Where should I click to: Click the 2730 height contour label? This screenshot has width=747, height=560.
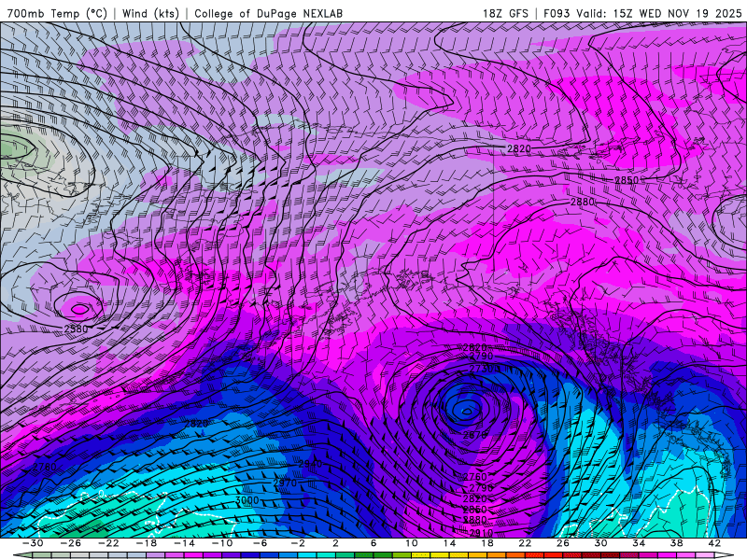(x=481, y=369)
